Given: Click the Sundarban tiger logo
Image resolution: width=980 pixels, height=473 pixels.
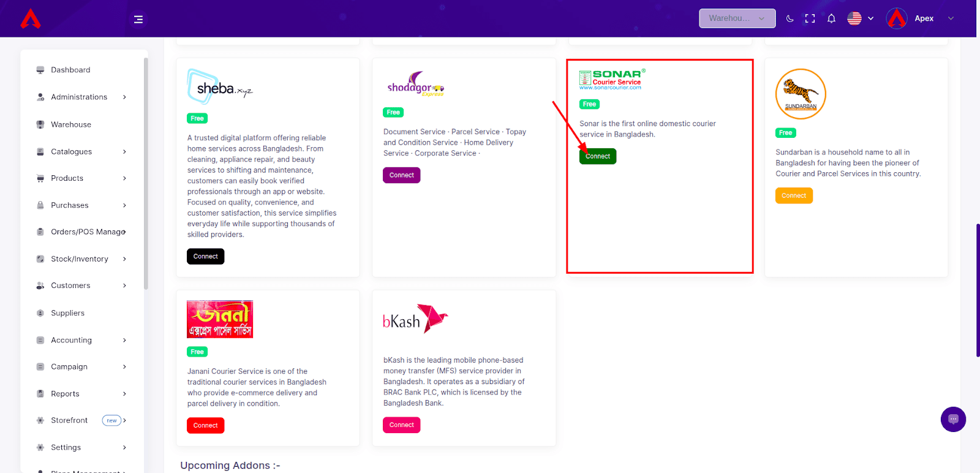Looking at the screenshot, I should (801, 94).
